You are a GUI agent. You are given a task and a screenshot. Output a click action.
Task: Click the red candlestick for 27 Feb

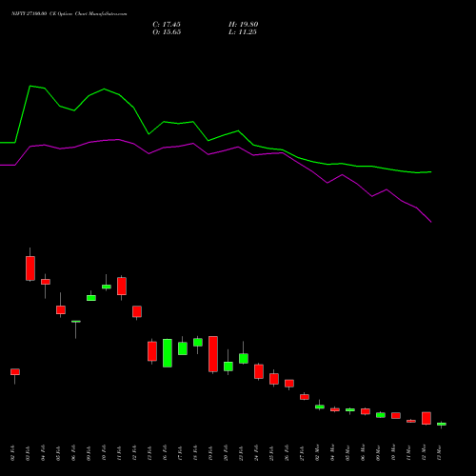point(305,397)
